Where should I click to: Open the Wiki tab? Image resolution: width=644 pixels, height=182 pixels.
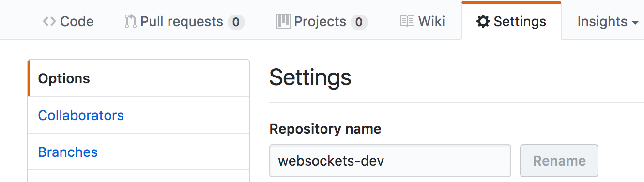[x=422, y=21]
